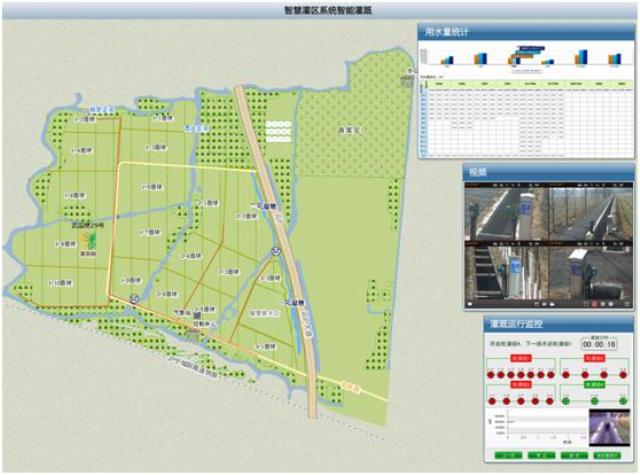Click the first green valve indicator in bottom-right group
Image resolution: width=640 pixels, height=475 pixels.
tap(563, 402)
